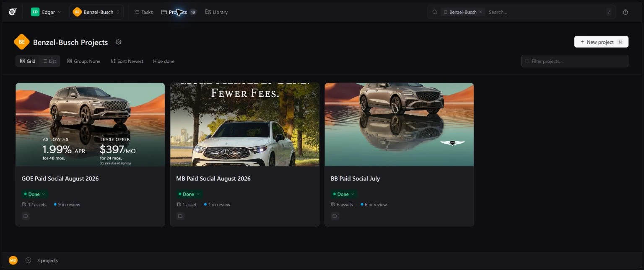Screen dimensions: 644x270
Task: Toggle Hide done projects
Action: coord(164,61)
